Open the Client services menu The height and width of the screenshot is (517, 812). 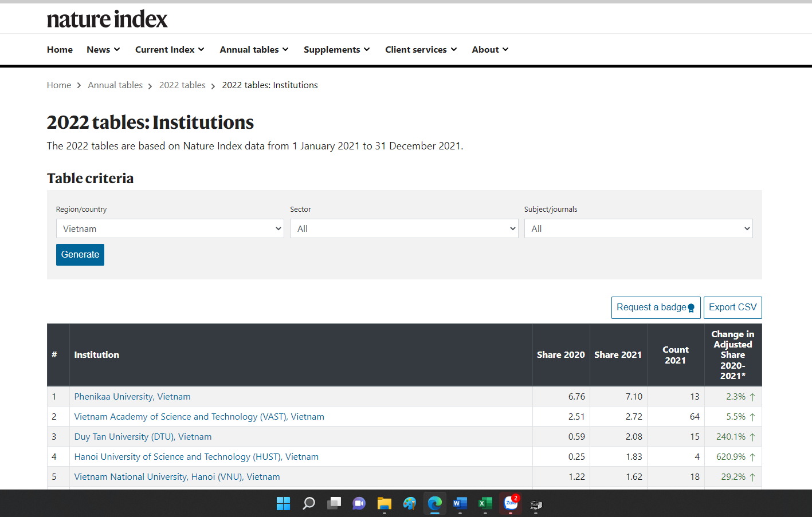421,50
